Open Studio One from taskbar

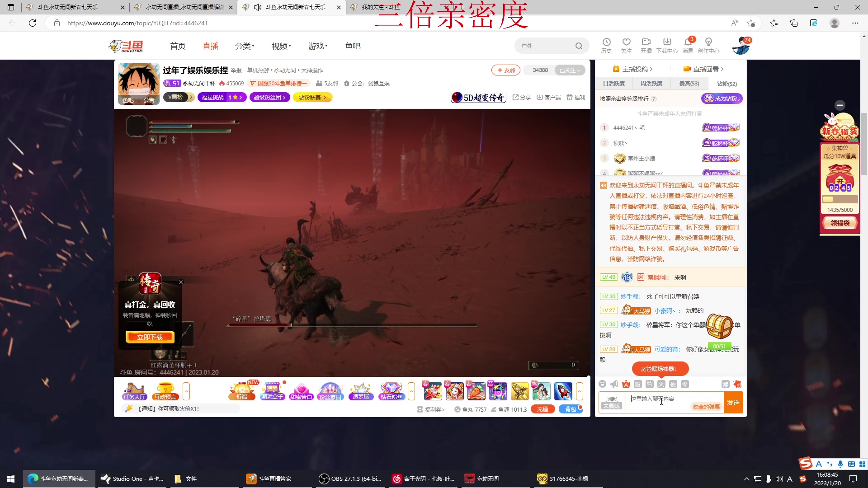click(132, 479)
